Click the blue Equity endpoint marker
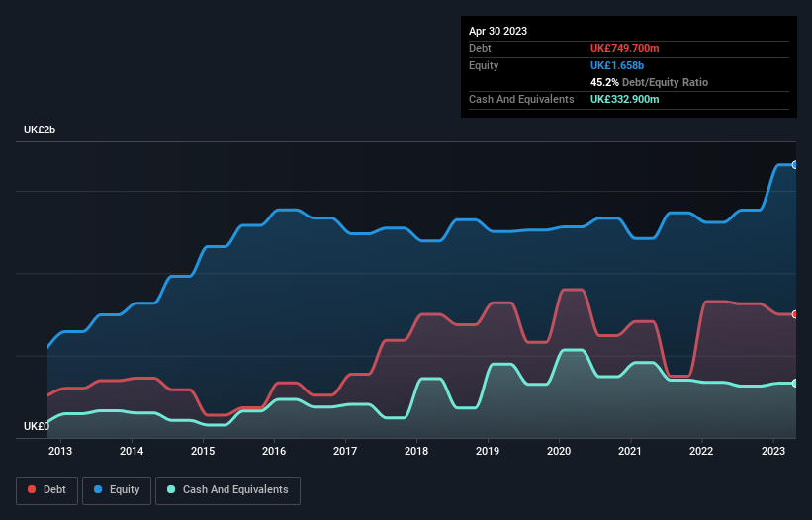 (x=795, y=165)
